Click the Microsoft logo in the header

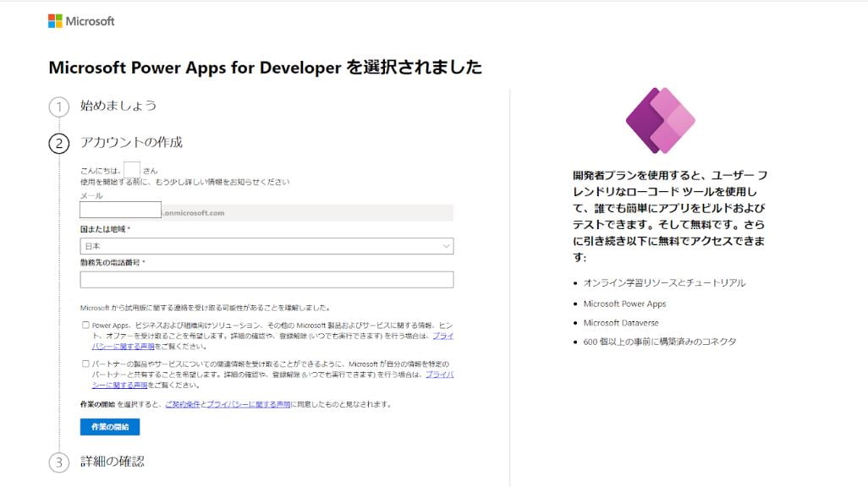(81, 21)
